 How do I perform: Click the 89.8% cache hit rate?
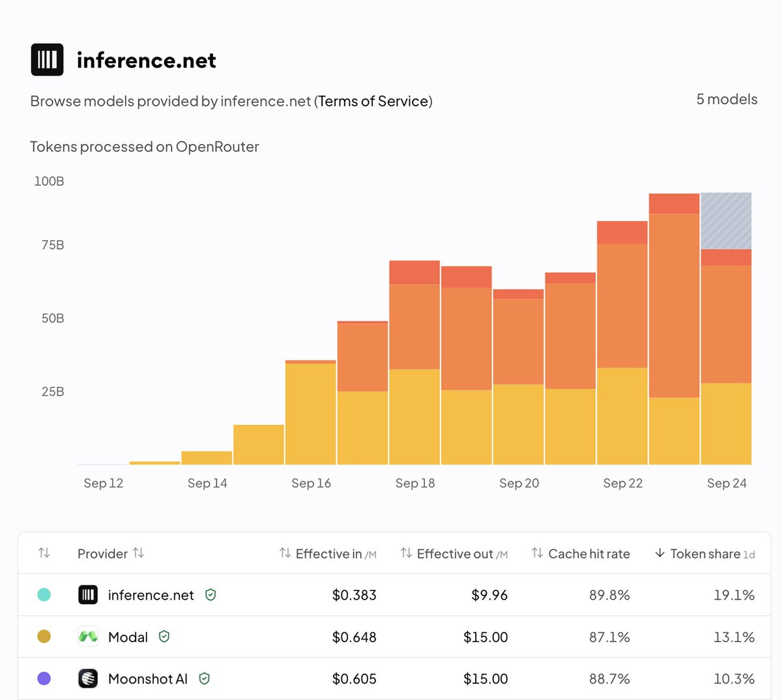609,595
